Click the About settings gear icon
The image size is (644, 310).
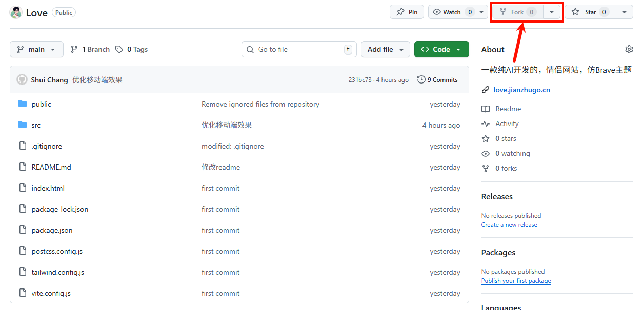pyautogui.click(x=629, y=49)
